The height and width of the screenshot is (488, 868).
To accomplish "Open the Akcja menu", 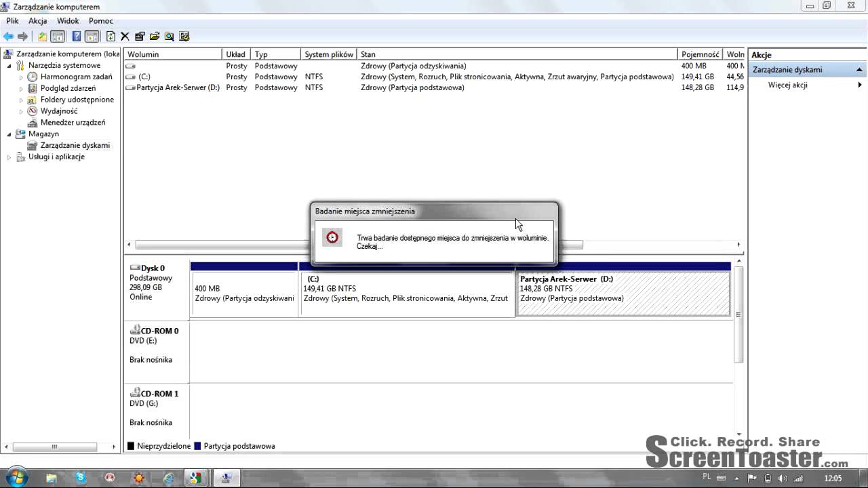I will coord(37,21).
